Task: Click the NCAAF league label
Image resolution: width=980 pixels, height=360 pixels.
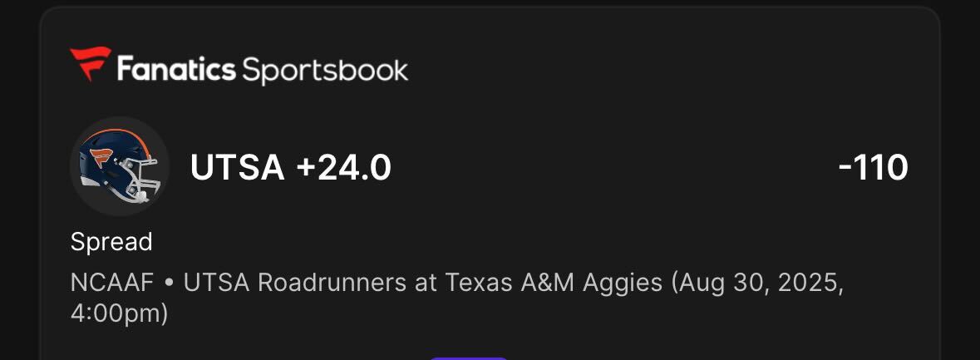Action: tap(112, 284)
